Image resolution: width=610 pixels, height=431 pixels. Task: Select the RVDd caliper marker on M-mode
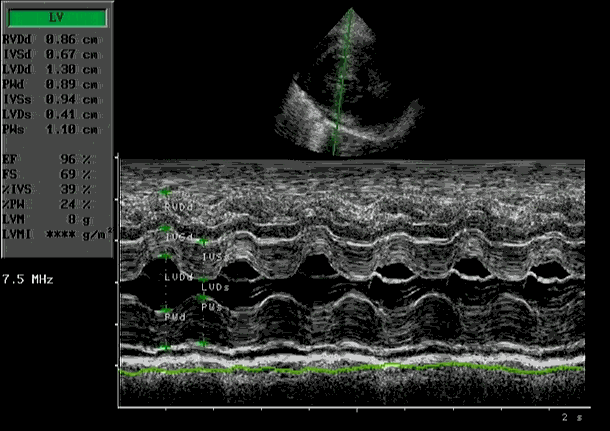point(165,193)
